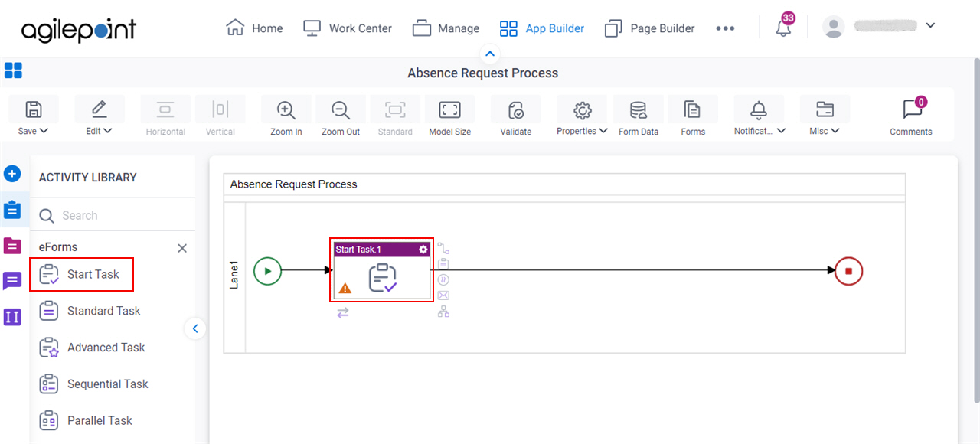980x444 pixels.
Task: Click the blue plus add icon in sidebar
Action: 12,174
